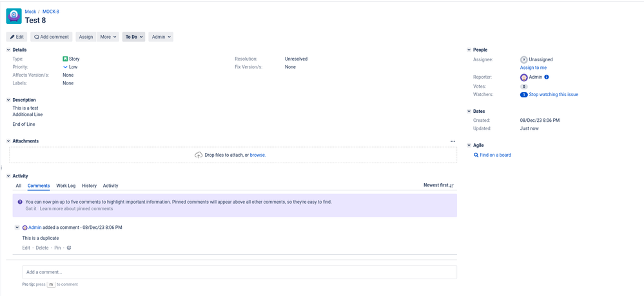Screen dimensions: 644x296
Task: Collapse the Details section
Action: tap(8, 50)
